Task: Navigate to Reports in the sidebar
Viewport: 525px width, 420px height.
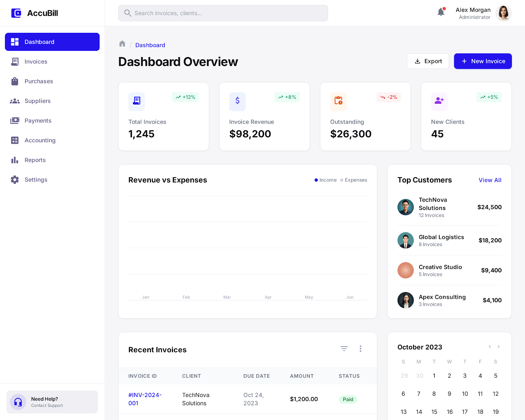Action: pos(35,160)
